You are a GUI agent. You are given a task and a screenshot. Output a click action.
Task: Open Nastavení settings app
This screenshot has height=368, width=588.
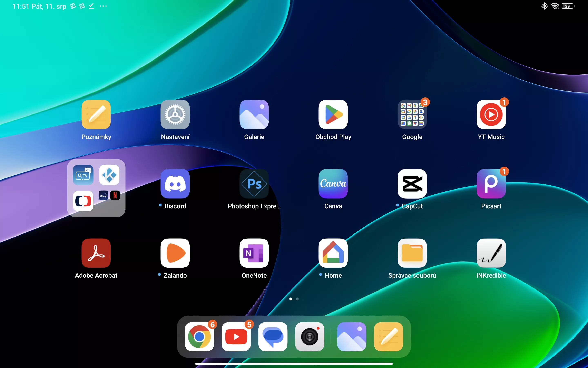175,114
